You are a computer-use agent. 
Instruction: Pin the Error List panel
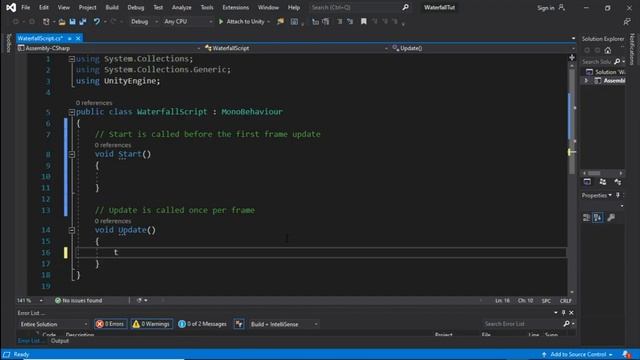tap(564, 313)
